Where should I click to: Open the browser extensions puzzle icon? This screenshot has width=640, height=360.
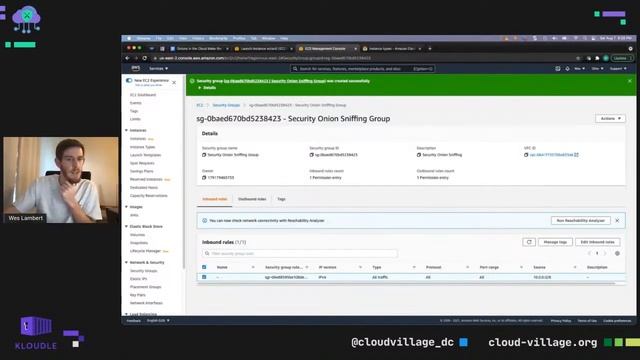point(597,58)
